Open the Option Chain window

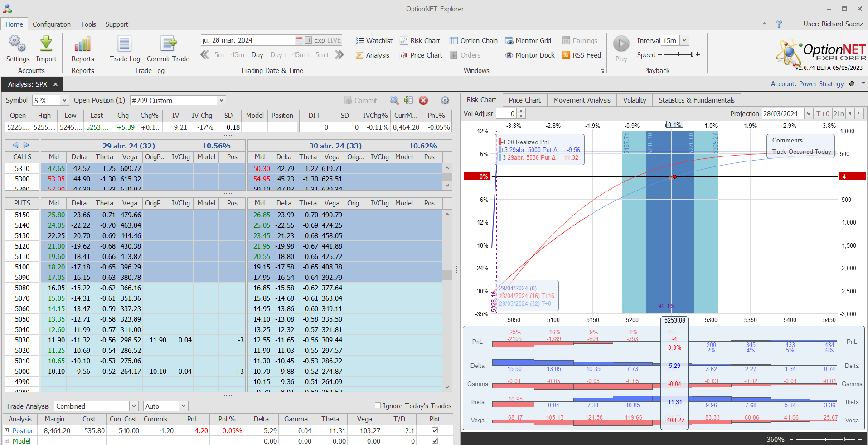click(474, 41)
